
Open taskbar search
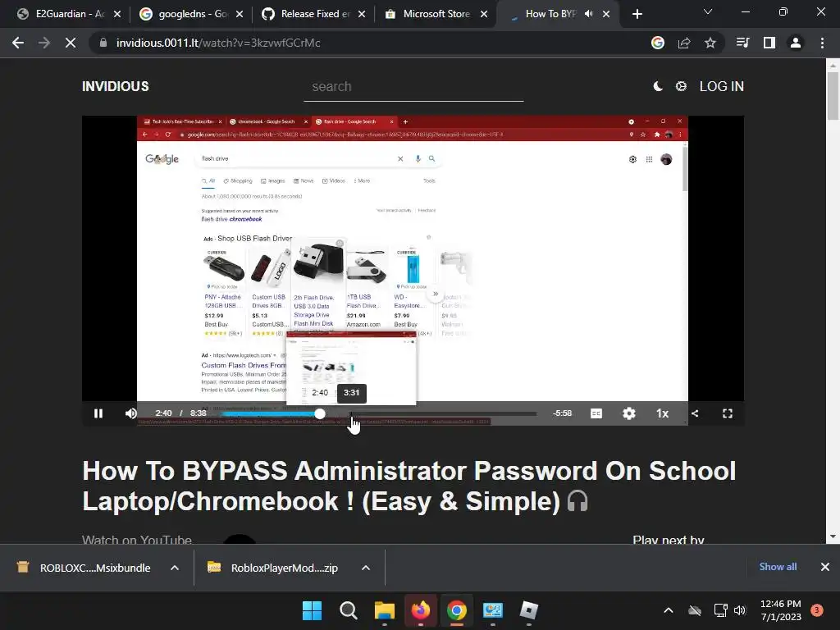point(348,610)
